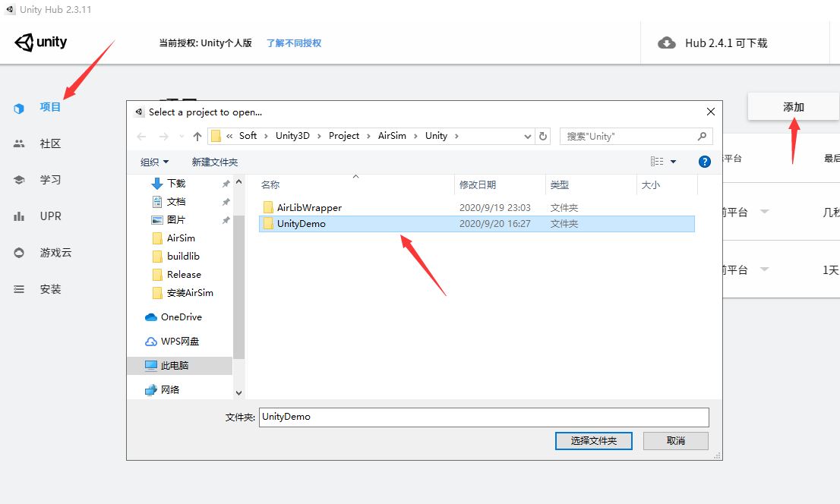Click the 学习 graduation cap icon
Viewport: 840px width, 504px height.
click(19, 180)
